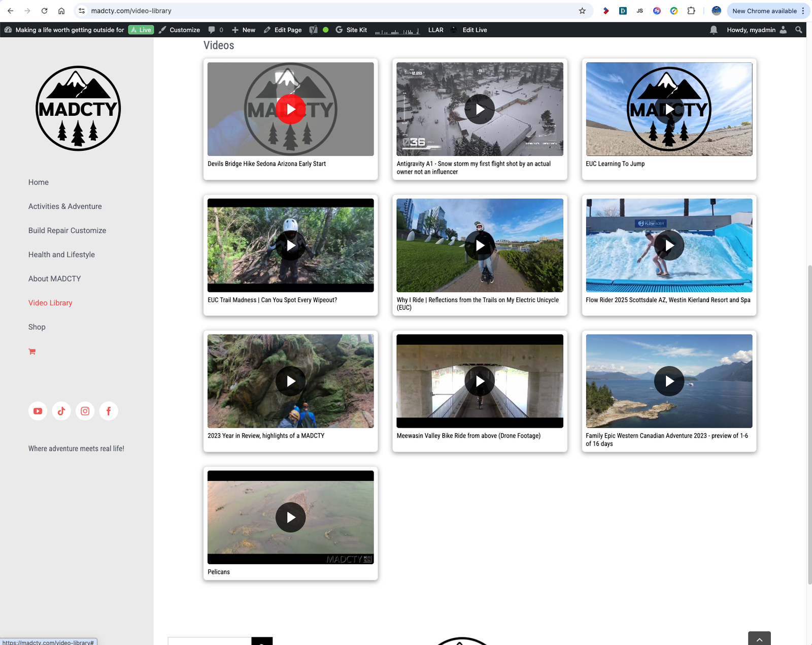Click the scroll-to-top arrow button

(x=759, y=639)
